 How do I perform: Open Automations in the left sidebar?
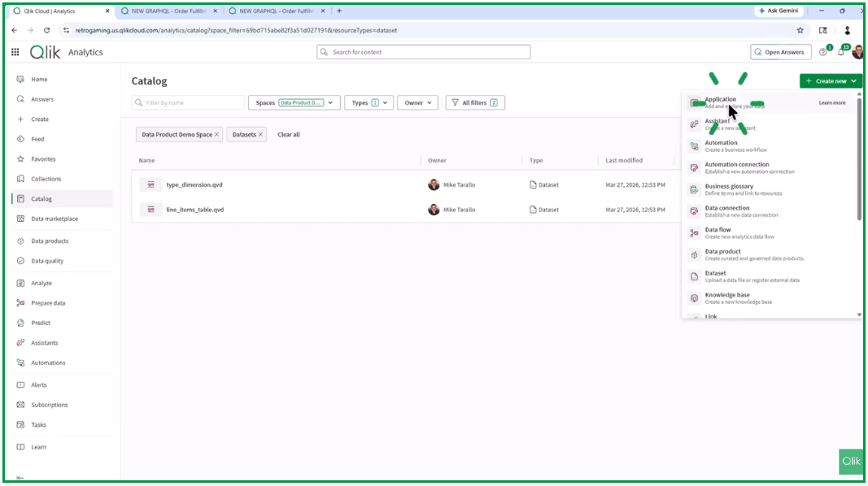coord(48,362)
